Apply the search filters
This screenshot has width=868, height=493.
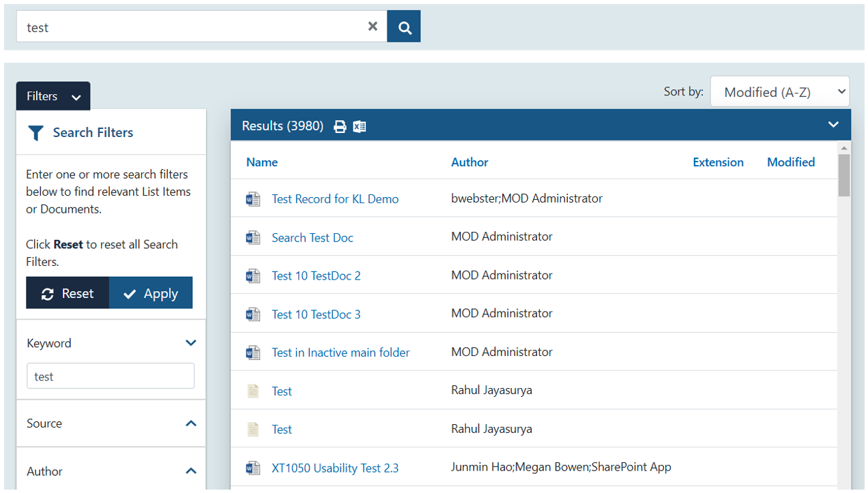click(x=151, y=293)
